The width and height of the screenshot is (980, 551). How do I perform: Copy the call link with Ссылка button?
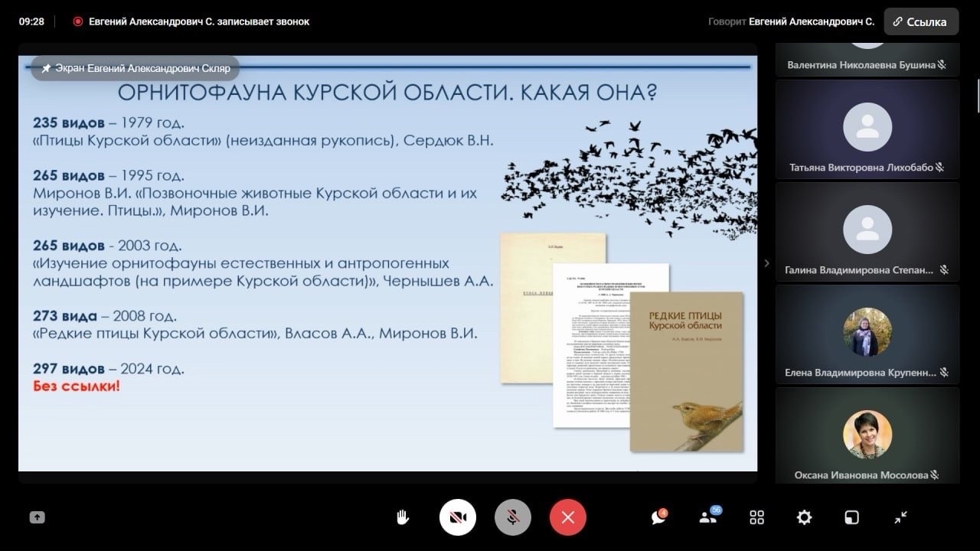coord(921,22)
